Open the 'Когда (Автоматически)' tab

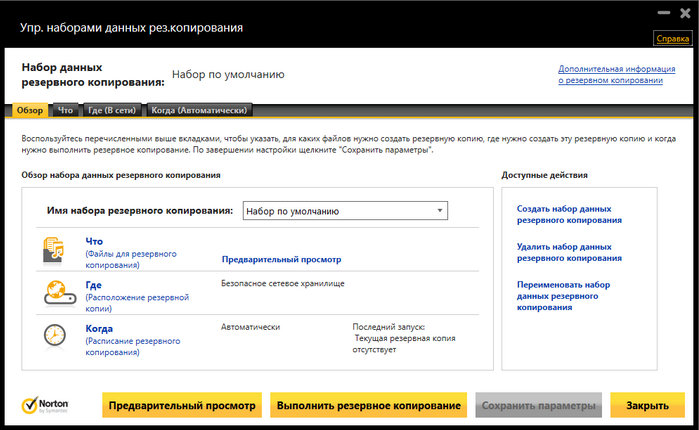coord(199,110)
